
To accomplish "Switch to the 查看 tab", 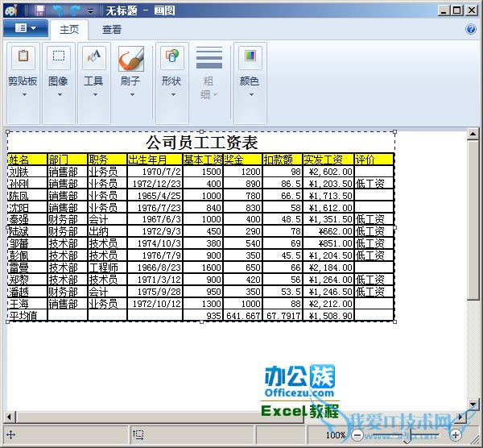I will 112,30.
